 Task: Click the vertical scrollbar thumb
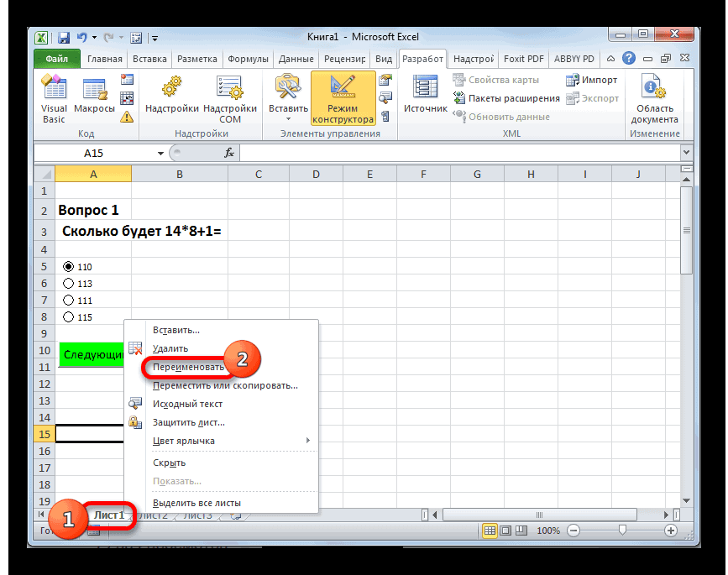686,231
